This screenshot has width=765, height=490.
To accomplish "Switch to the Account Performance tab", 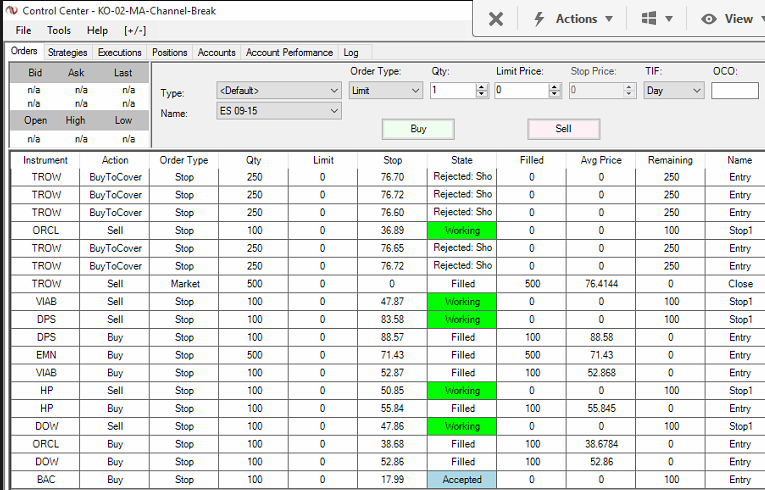I will [x=289, y=52].
